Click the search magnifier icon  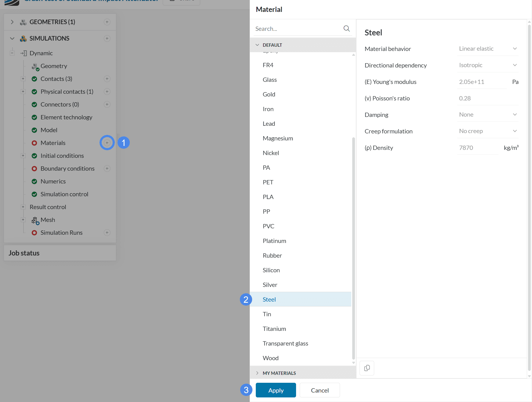(x=346, y=28)
